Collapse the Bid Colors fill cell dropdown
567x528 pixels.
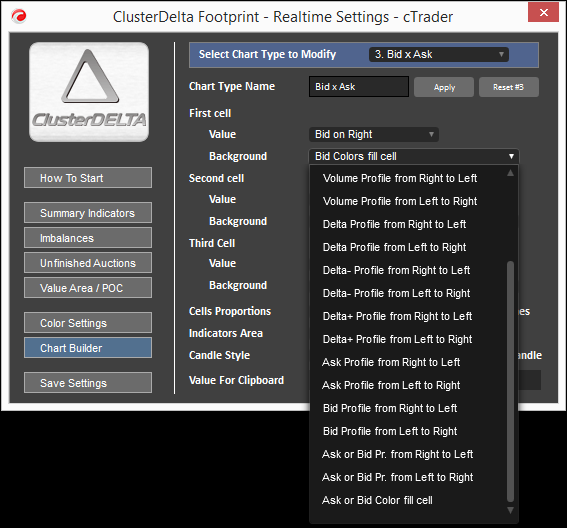414,156
